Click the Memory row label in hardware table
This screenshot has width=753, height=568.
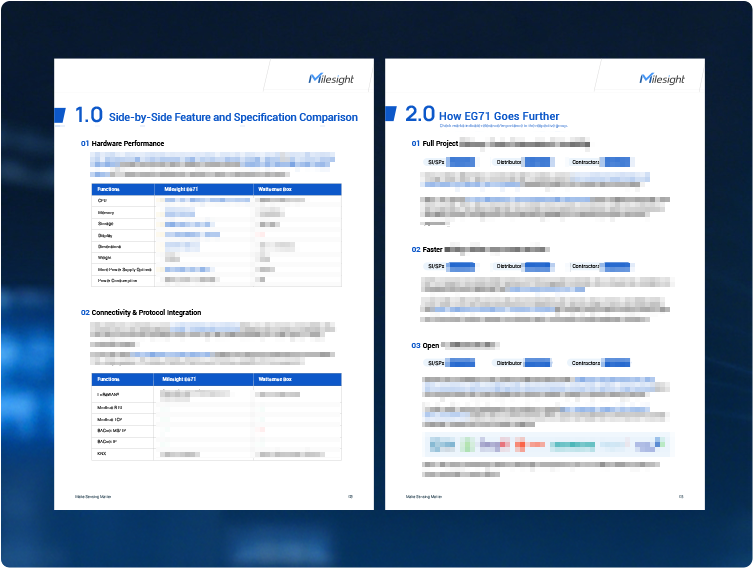106,212
